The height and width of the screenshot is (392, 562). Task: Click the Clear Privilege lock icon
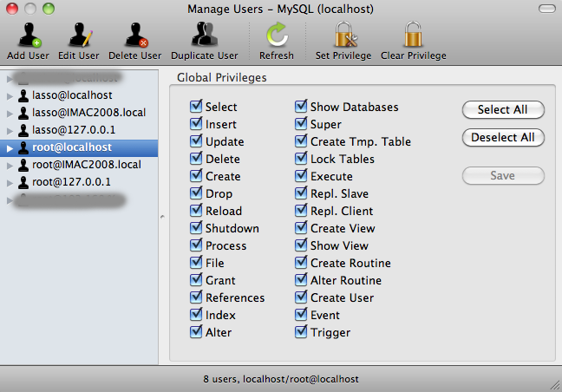click(413, 35)
